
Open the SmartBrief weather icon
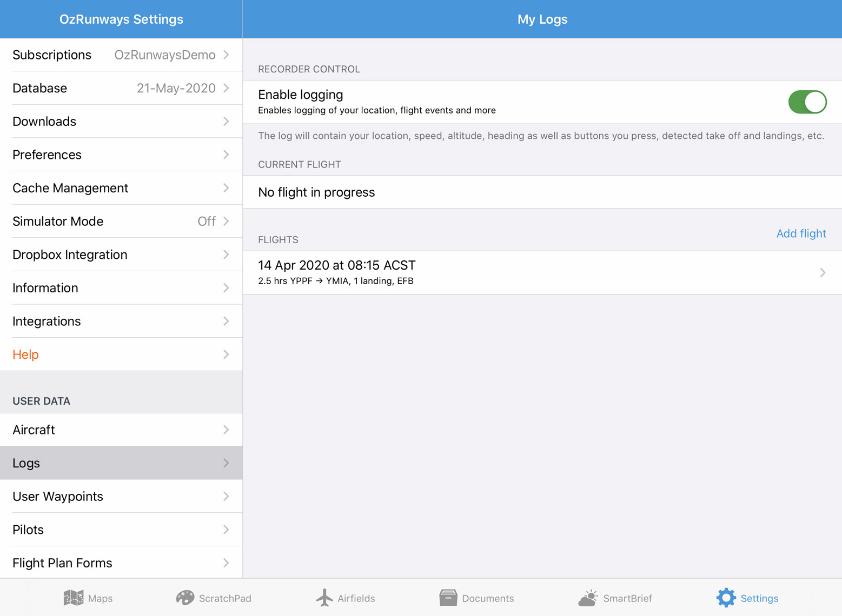pos(588,598)
